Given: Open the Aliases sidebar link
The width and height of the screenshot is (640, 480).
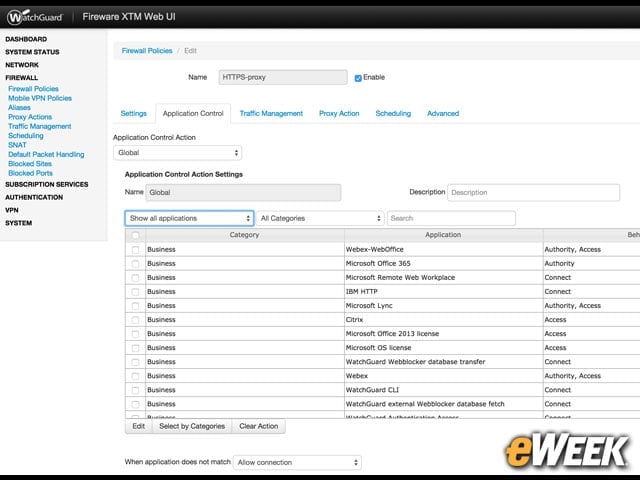Looking at the screenshot, I should [x=20, y=107].
